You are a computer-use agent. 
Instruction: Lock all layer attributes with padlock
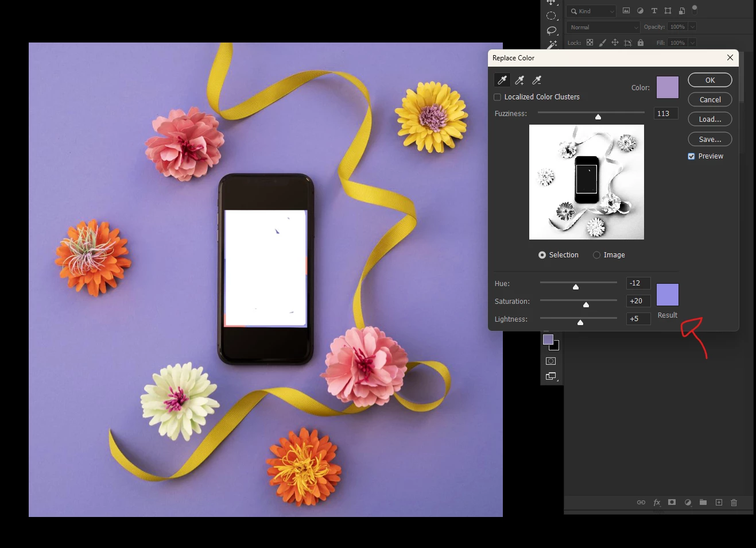[x=641, y=43]
